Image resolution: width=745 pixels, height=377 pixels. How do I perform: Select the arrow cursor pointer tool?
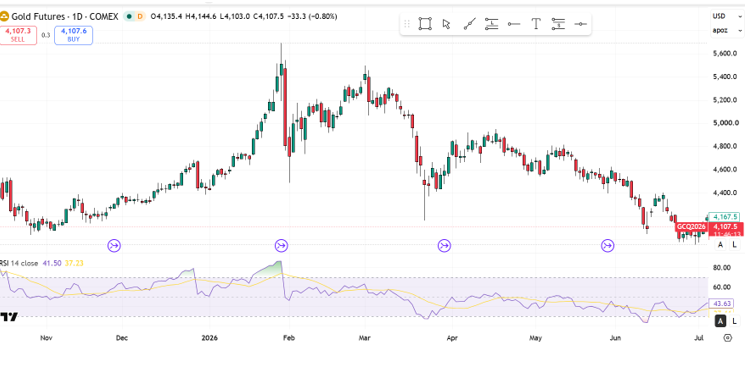tap(446, 24)
